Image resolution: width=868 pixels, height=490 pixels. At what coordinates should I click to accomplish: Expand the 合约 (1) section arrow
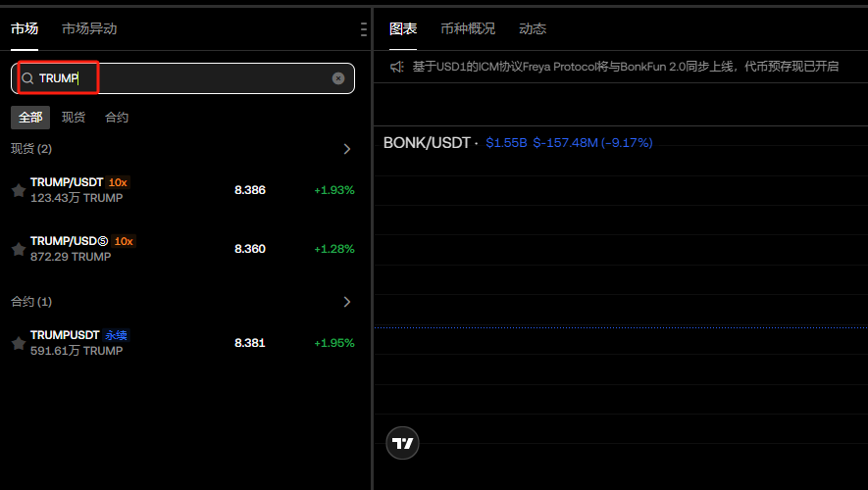pyautogui.click(x=347, y=302)
